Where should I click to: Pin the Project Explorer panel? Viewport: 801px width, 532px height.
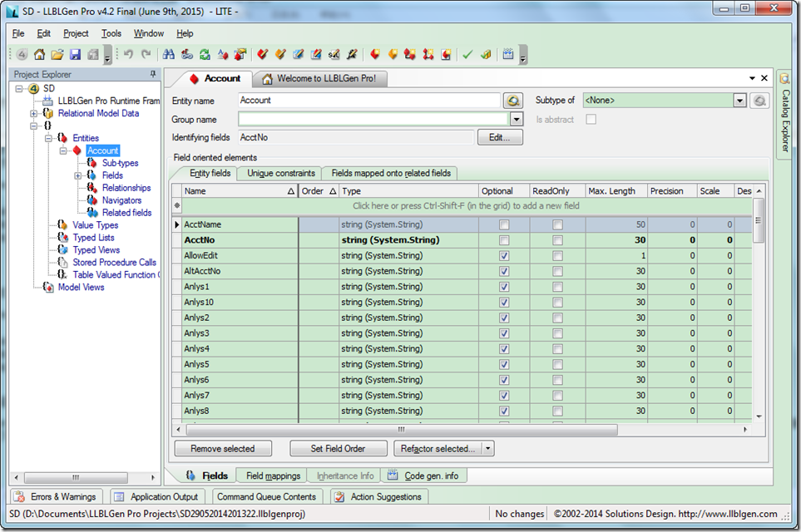coord(153,74)
